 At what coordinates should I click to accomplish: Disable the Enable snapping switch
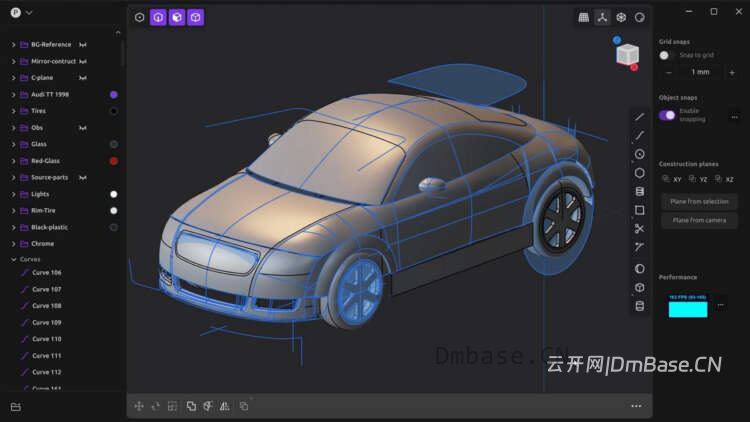click(667, 115)
